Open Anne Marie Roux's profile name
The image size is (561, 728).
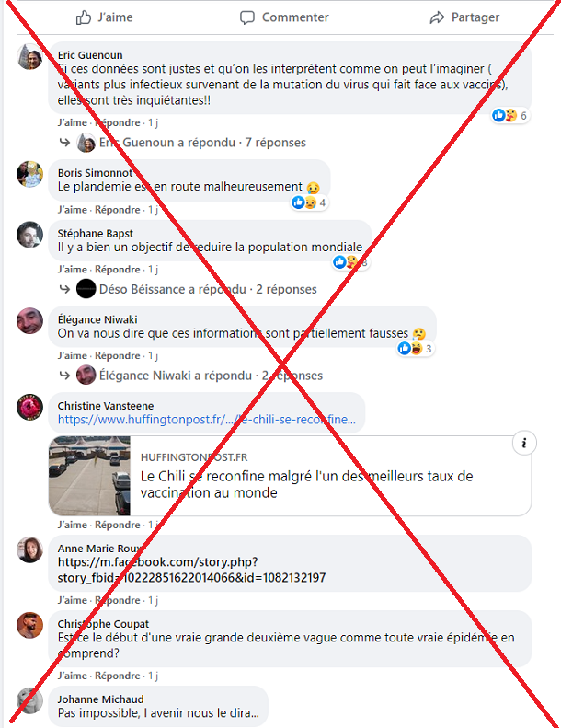[x=99, y=549]
